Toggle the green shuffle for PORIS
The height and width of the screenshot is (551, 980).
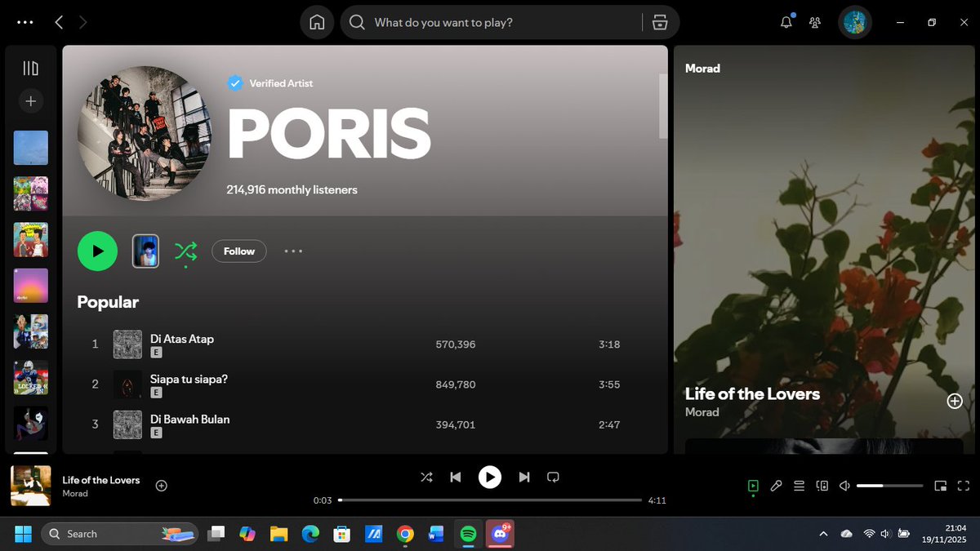click(x=185, y=251)
